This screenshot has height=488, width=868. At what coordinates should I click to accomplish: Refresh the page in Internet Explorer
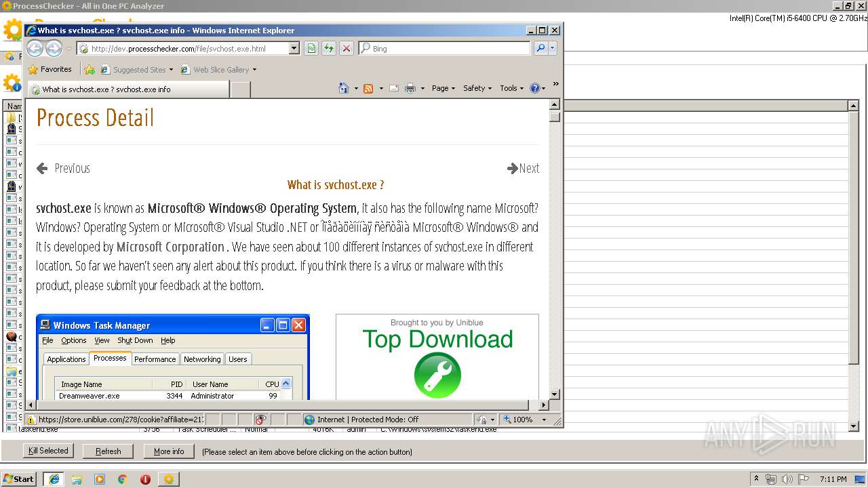coord(329,48)
